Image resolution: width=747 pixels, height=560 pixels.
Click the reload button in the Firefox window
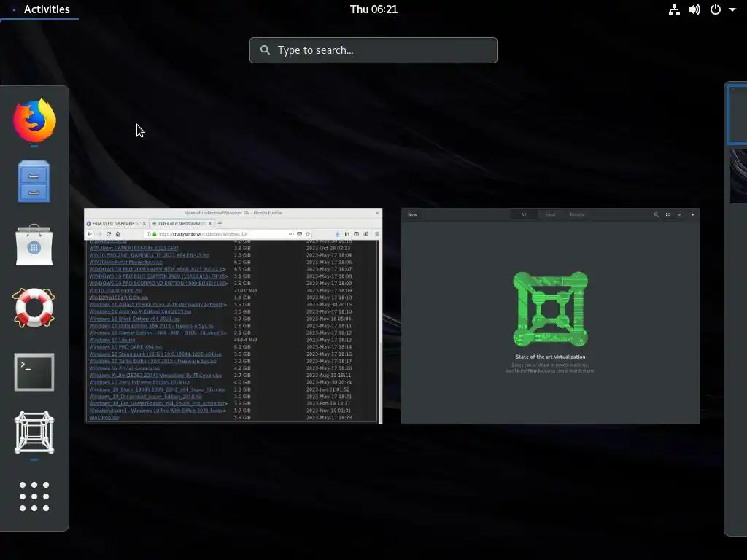[109, 234]
